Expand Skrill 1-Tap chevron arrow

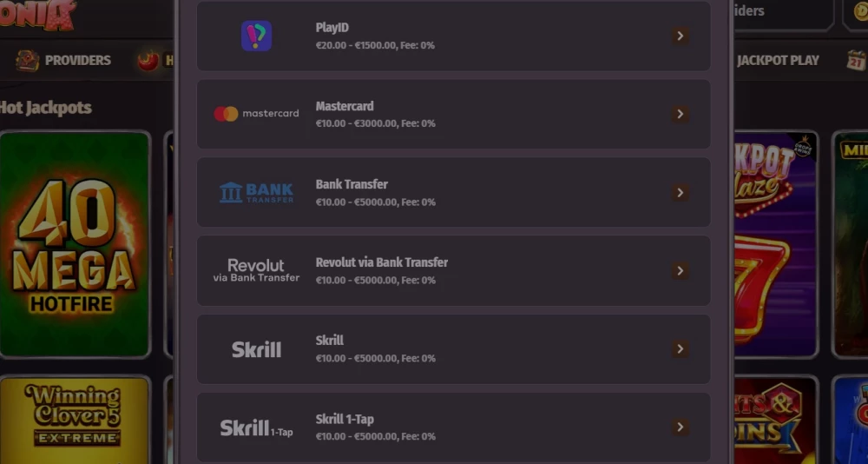(681, 427)
